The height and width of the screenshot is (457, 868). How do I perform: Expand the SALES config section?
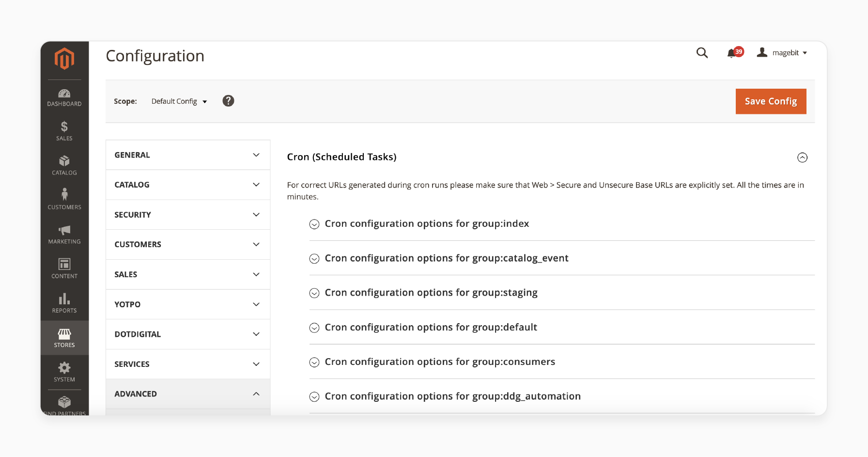(188, 274)
